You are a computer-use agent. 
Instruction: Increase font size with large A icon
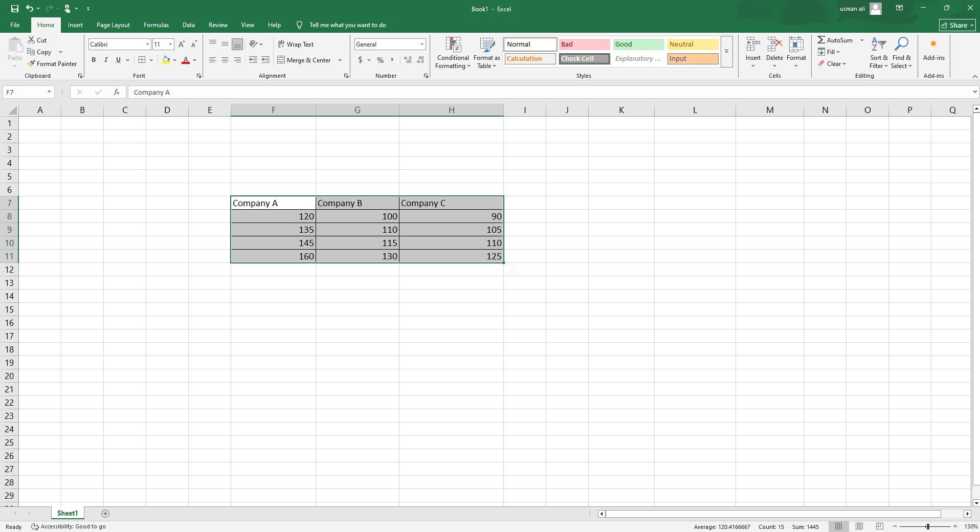(x=182, y=45)
